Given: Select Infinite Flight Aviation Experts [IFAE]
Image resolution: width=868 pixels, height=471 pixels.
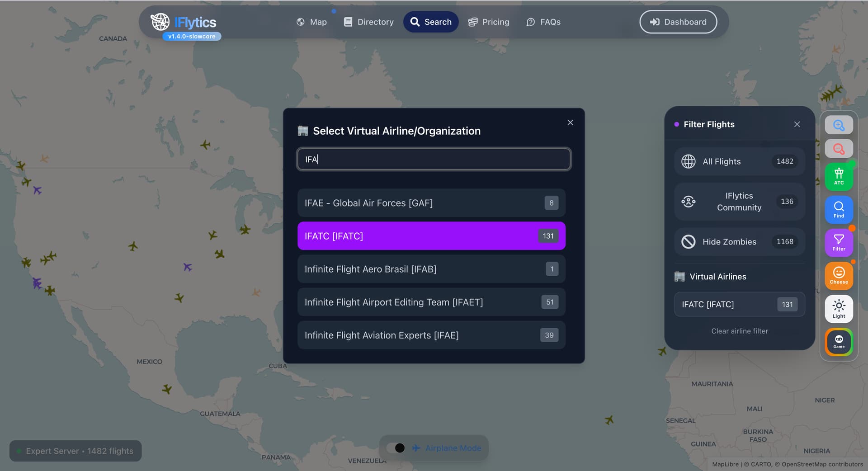Looking at the screenshot, I should (431, 335).
